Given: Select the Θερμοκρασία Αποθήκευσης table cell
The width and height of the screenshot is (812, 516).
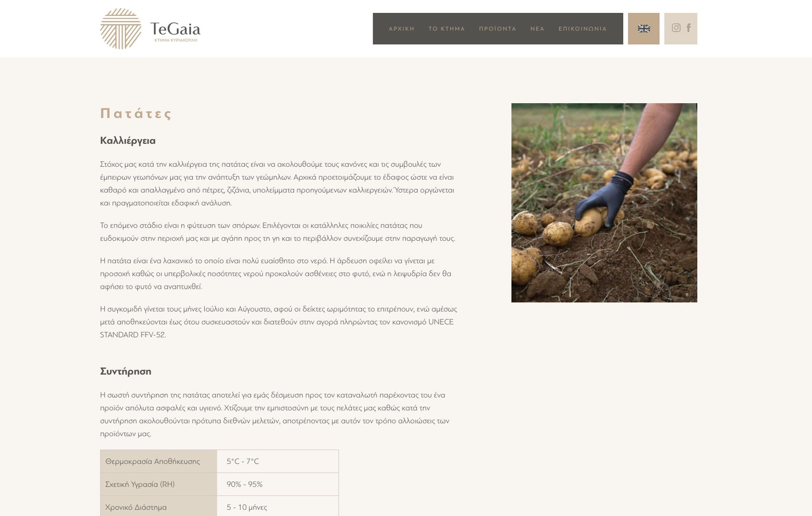Looking at the screenshot, I should click(x=159, y=462).
